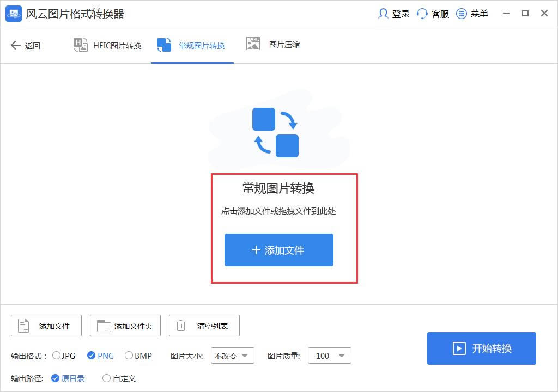
Task: Open 图片大小 不改变 dropdown
Action: [232, 356]
